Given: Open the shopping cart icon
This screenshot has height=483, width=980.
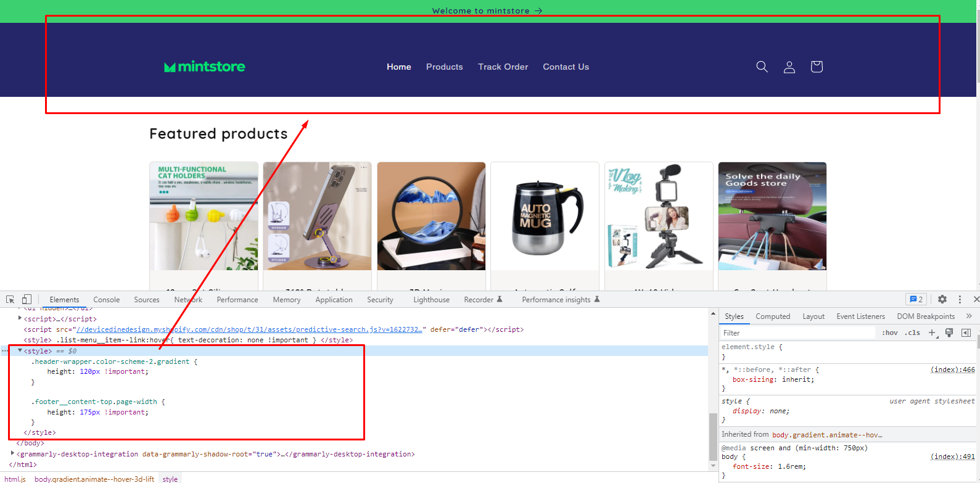Looking at the screenshot, I should [817, 67].
